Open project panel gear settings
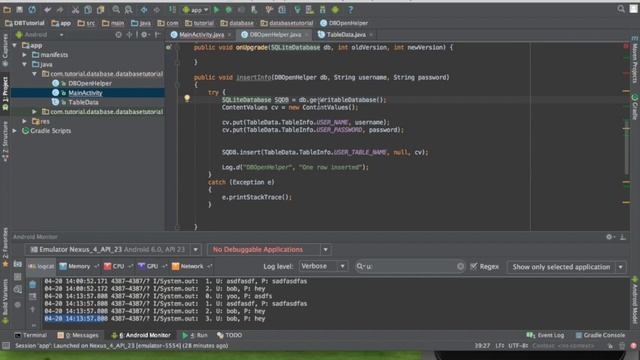Image resolution: width=640 pixels, height=360 pixels. [144, 35]
